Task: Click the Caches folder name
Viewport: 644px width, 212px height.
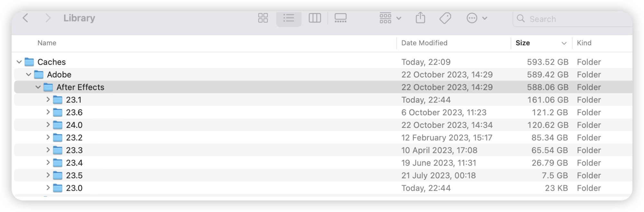Action: click(x=51, y=62)
